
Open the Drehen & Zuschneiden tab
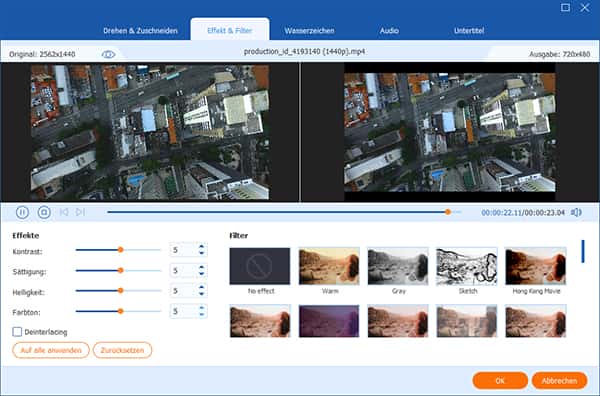point(140,31)
